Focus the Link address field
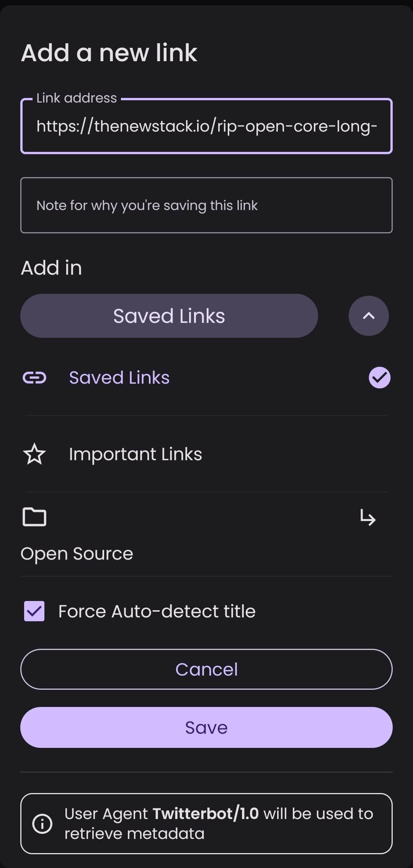 click(206, 126)
